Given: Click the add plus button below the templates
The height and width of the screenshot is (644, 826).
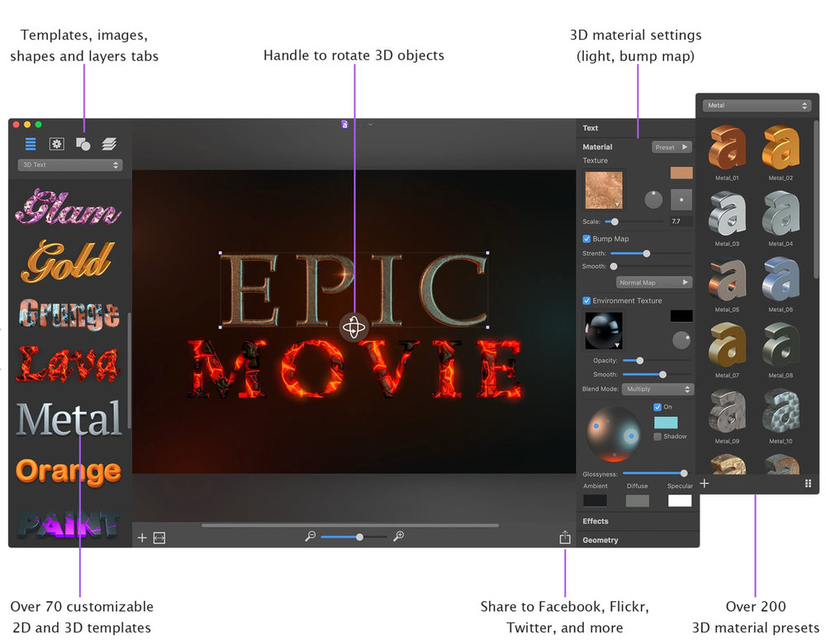Looking at the screenshot, I should pyautogui.click(x=142, y=537).
